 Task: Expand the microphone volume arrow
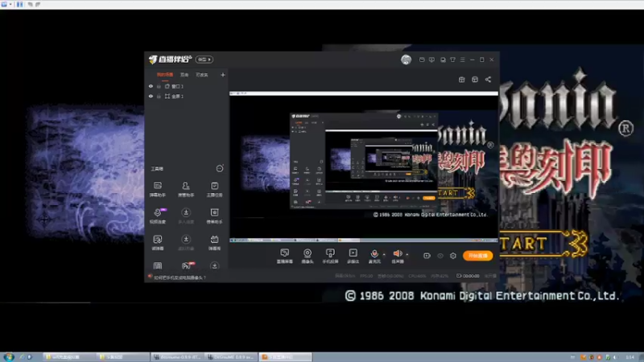tap(384, 254)
